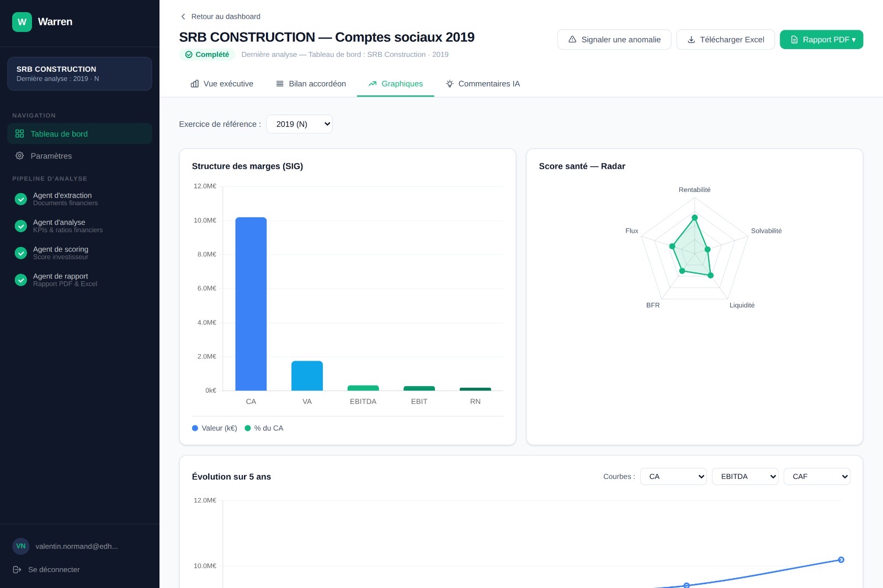883x588 pixels.
Task: Click the VA bar in SIG chart
Action: click(307, 376)
